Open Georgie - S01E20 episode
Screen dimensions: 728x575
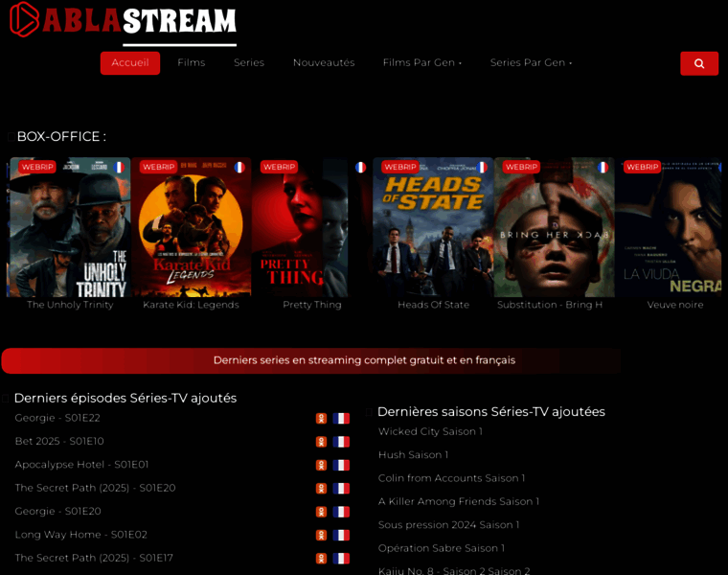tap(58, 512)
